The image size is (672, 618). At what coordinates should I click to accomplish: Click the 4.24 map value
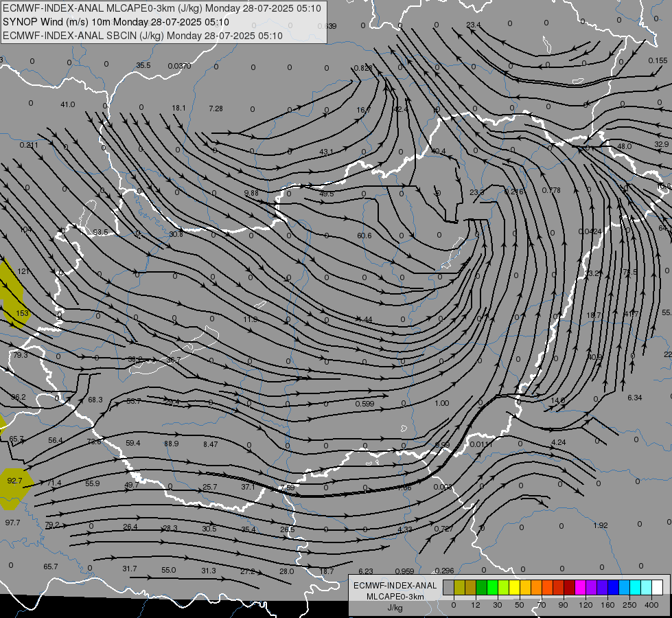click(x=559, y=442)
